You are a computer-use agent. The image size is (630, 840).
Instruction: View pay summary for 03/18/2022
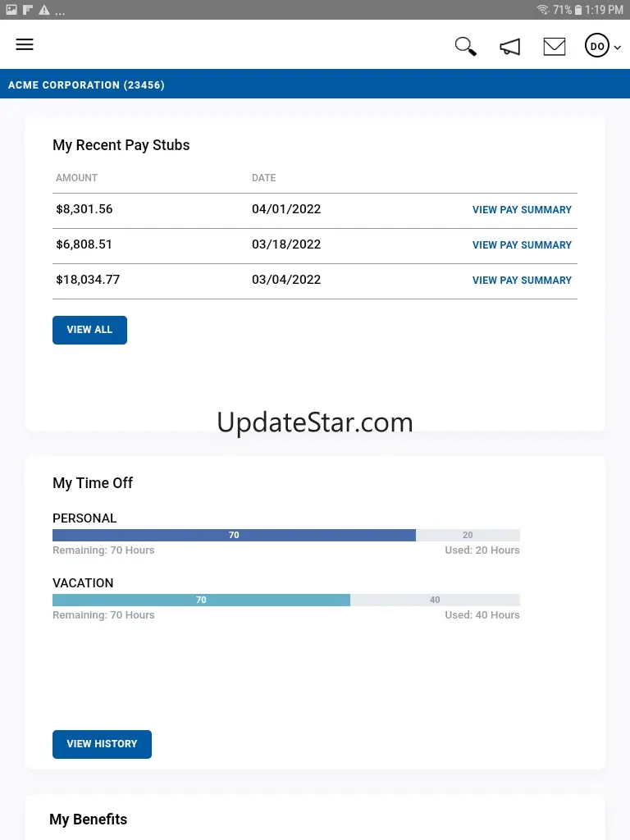pyautogui.click(x=522, y=245)
